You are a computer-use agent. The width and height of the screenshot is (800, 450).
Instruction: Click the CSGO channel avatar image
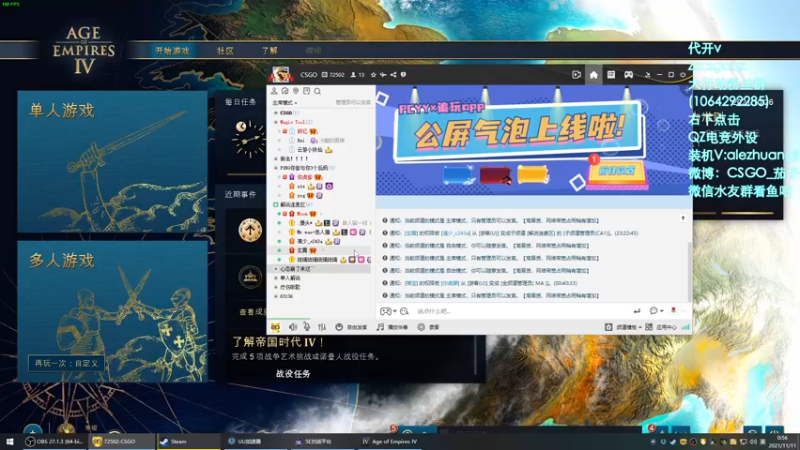(281, 74)
